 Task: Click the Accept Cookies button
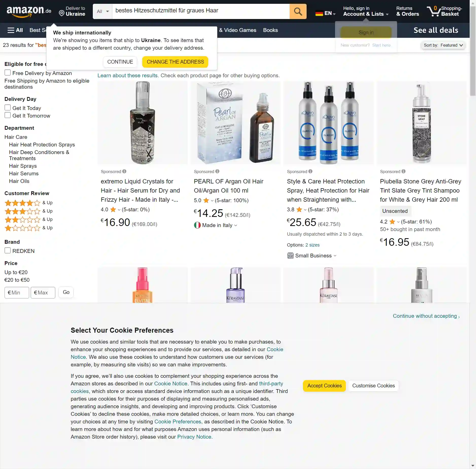tap(324, 386)
